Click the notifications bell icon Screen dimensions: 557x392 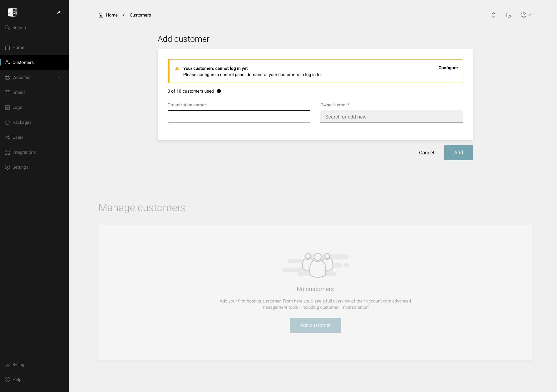(x=493, y=15)
